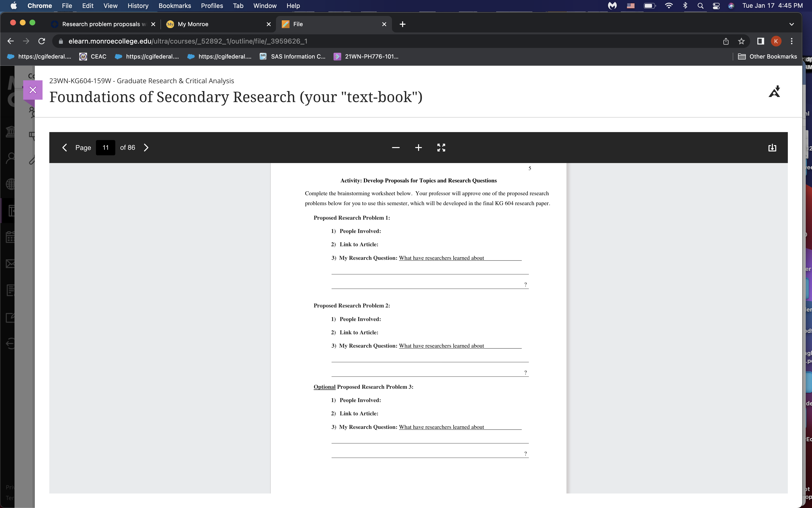
Task: Open the Apple menu
Action: click(x=14, y=6)
